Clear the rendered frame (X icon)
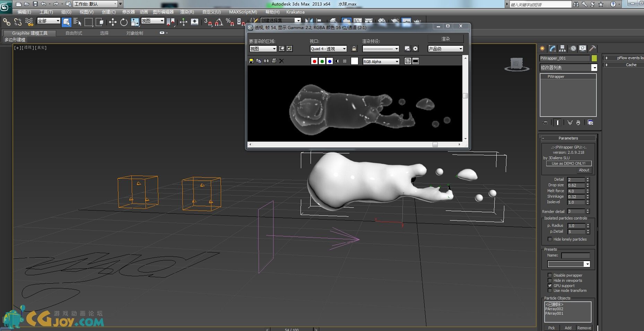This screenshot has height=331, width=644. coord(281,61)
